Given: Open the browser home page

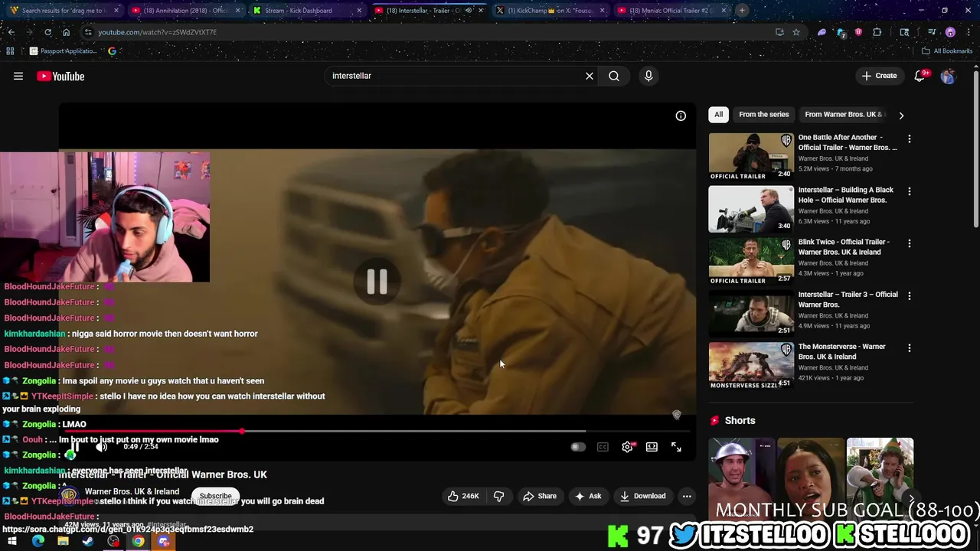Looking at the screenshot, I should (66, 32).
